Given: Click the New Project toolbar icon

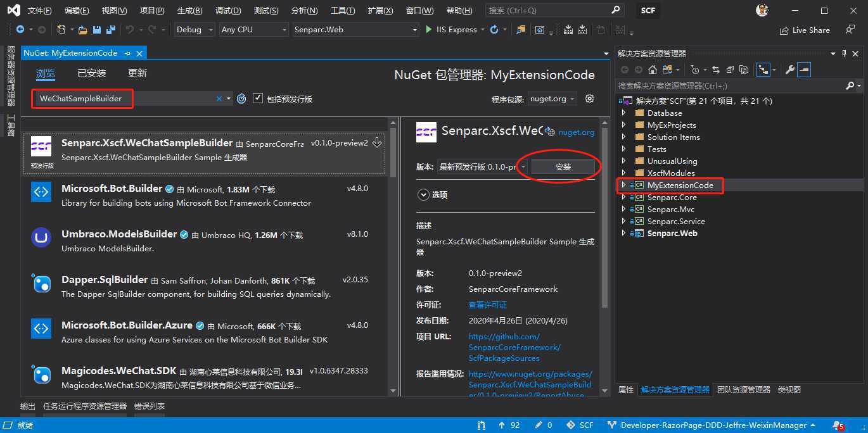Looking at the screenshot, I should (61, 30).
